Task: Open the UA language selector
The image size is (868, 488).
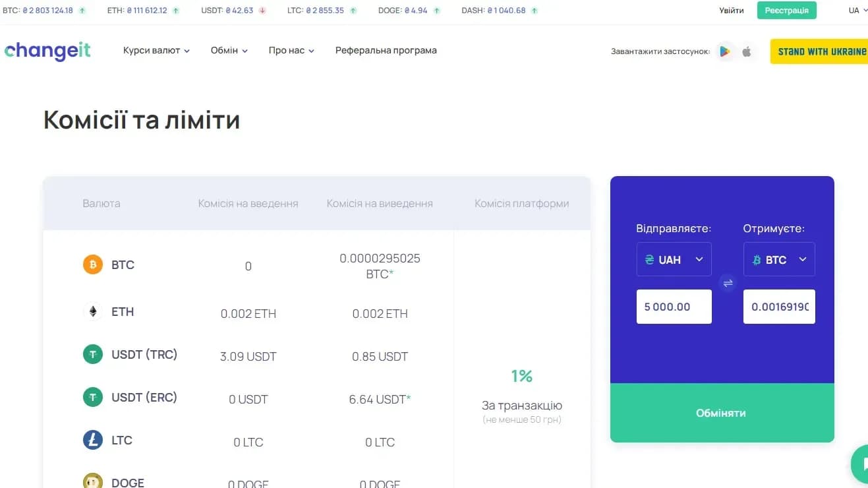Action: tap(857, 11)
